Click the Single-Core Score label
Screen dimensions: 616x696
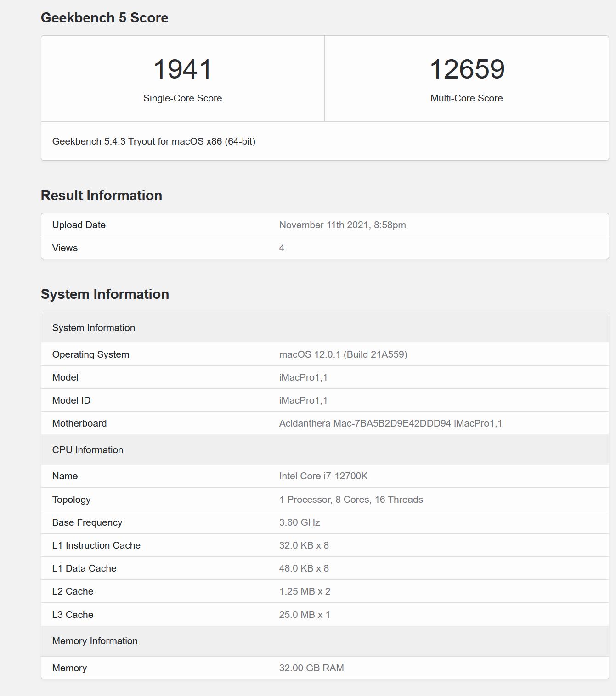[x=182, y=98]
